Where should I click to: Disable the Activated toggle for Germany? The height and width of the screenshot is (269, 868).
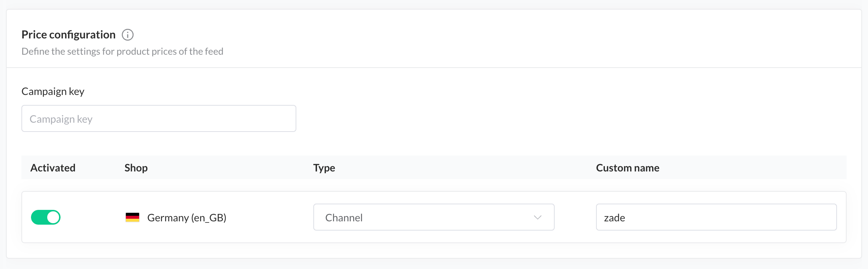pos(46,217)
